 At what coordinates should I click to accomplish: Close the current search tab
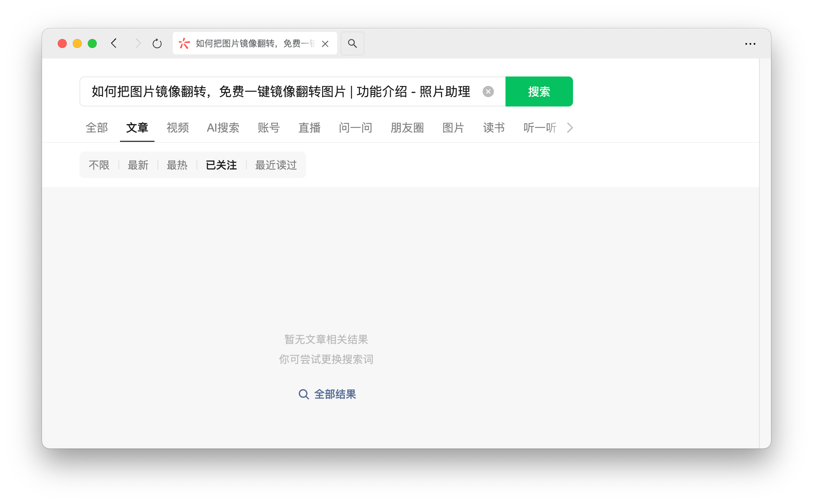tap(325, 44)
